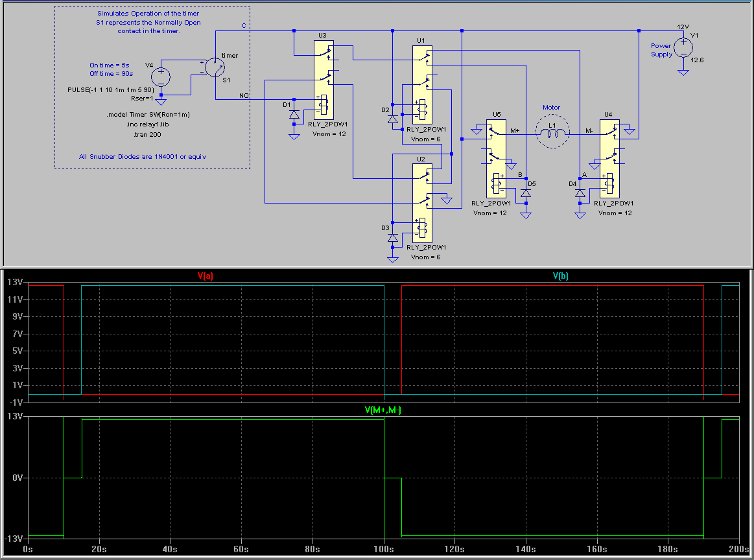
Task: Click the RLY_2POW1 label under U3
Action: (x=328, y=124)
